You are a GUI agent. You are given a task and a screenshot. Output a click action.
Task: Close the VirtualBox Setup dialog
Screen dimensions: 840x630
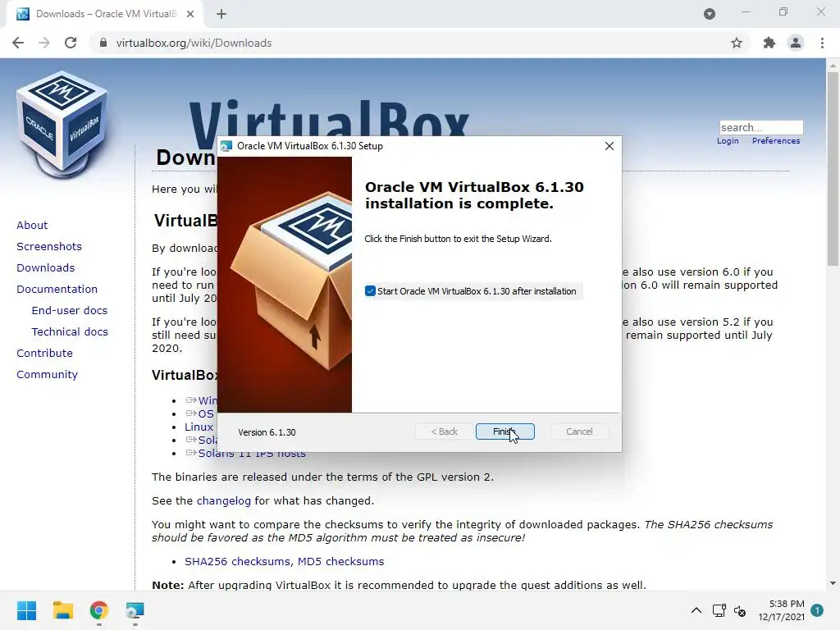tap(609, 146)
